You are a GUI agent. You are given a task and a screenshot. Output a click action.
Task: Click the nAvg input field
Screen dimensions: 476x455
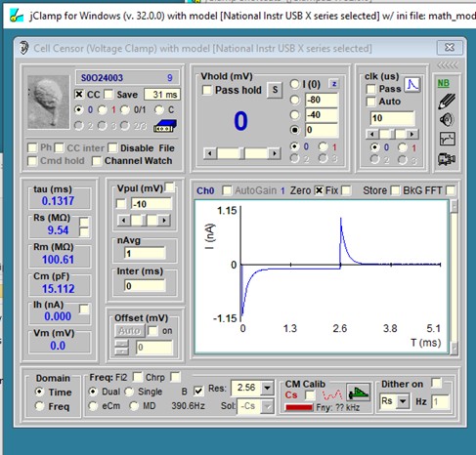pos(145,253)
